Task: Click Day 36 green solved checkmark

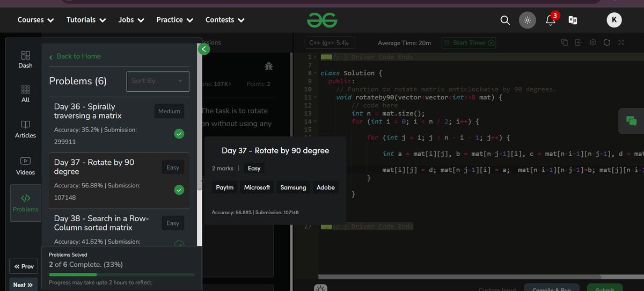Action: (x=179, y=134)
